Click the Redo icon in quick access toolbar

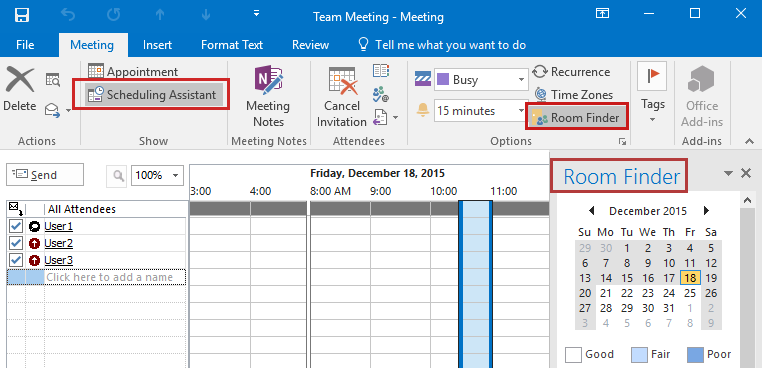pyautogui.click(x=114, y=15)
